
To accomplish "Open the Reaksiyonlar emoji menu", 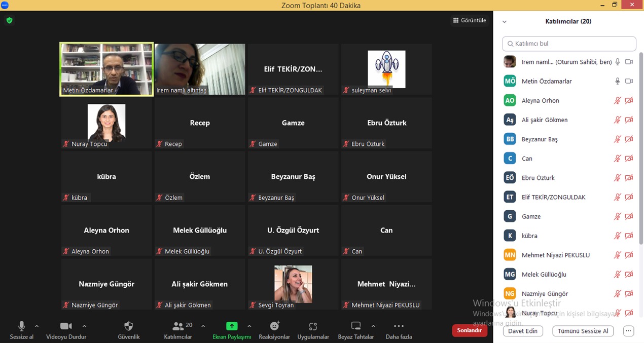I will [274, 326].
